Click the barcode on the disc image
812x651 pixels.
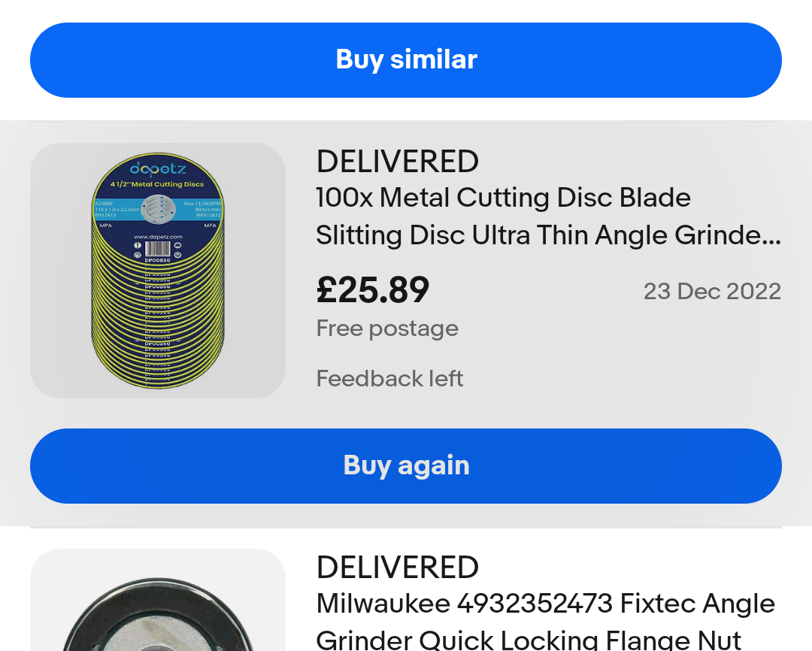click(x=158, y=249)
